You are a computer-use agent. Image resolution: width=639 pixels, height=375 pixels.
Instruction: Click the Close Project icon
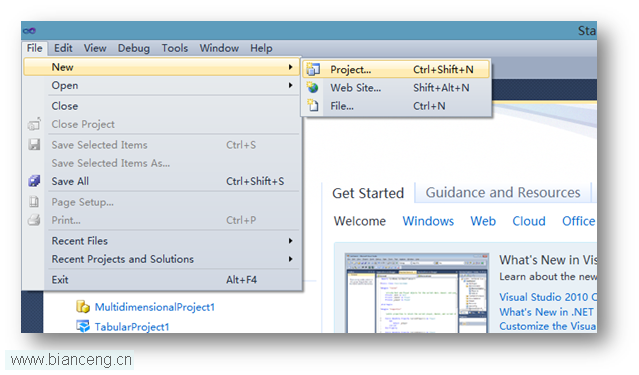tap(34, 124)
